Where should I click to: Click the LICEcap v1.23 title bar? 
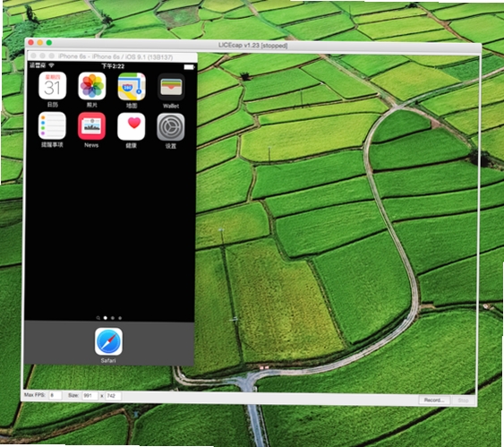click(253, 45)
